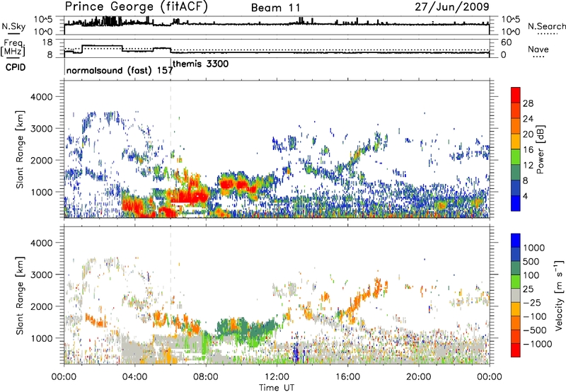Click the '2000' range tick on velocity panel
The width and height of the screenshot is (566, 392).
tap(41, 306)
